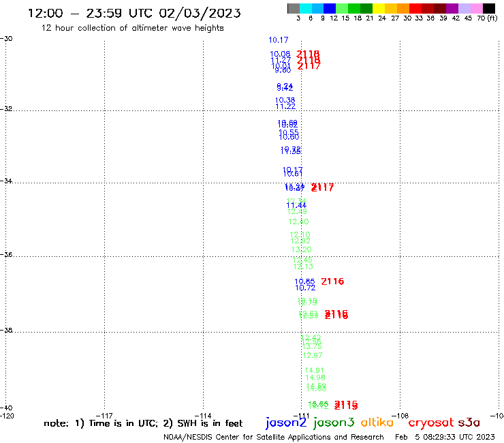Click the red time label 2116 beside 10.85

pos(332,281)
